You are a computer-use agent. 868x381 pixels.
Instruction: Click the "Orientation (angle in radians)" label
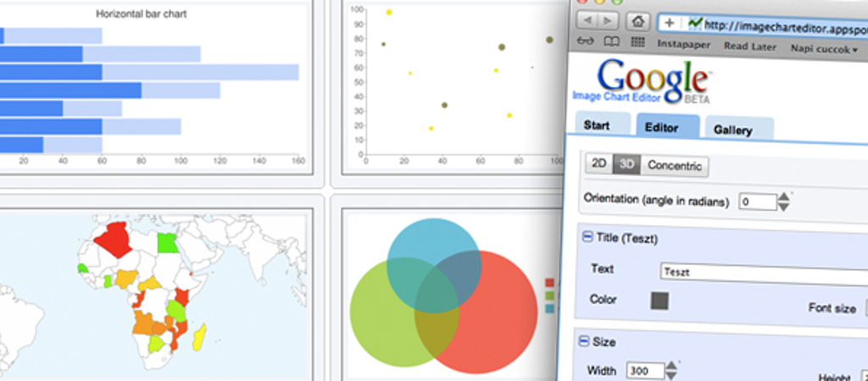(657, 199)
